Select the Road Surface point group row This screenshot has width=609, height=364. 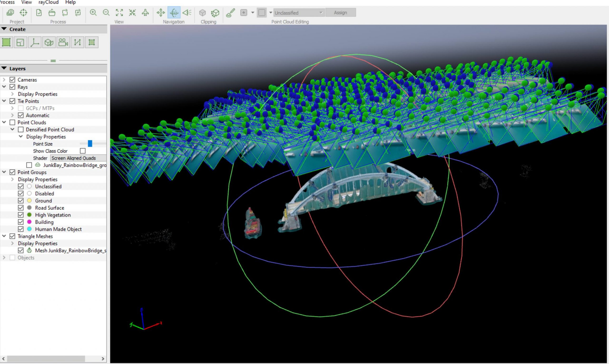[54, 208]
